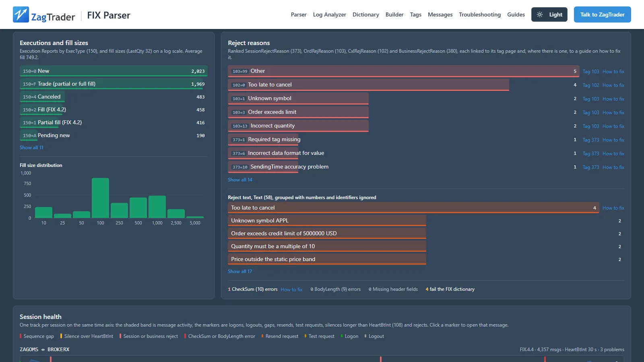This screenshot has width=644, height=362.
Task: Go to the Troubleshooting page
Action: tap(480, 14)
